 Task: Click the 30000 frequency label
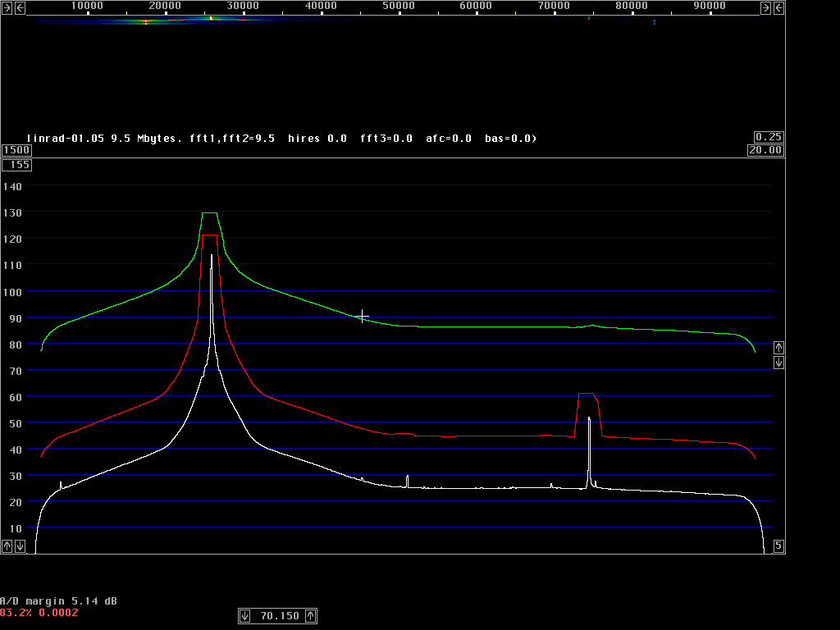click(x=243, y=6)
